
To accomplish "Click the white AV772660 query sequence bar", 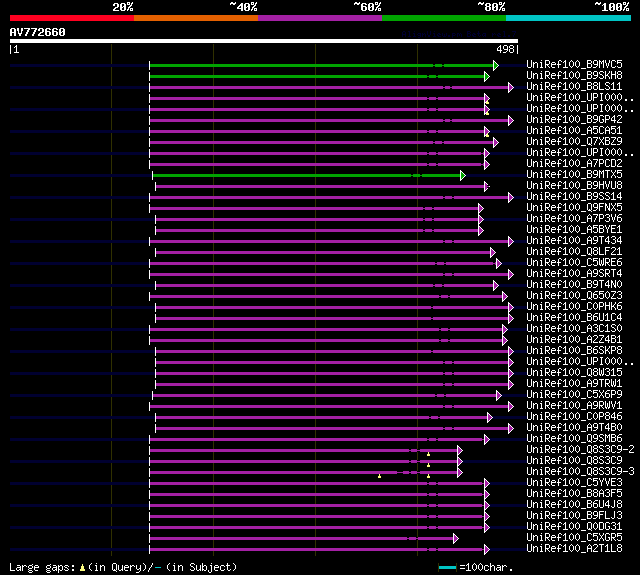I will pos(264,41).
